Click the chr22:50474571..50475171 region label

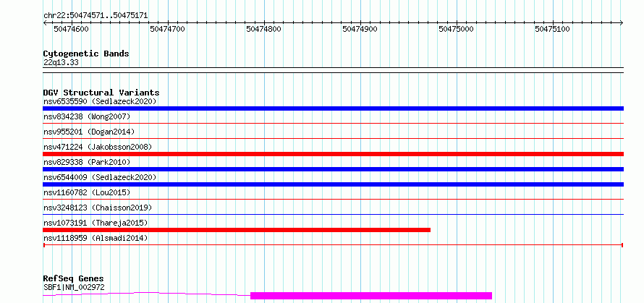[96, 16]
